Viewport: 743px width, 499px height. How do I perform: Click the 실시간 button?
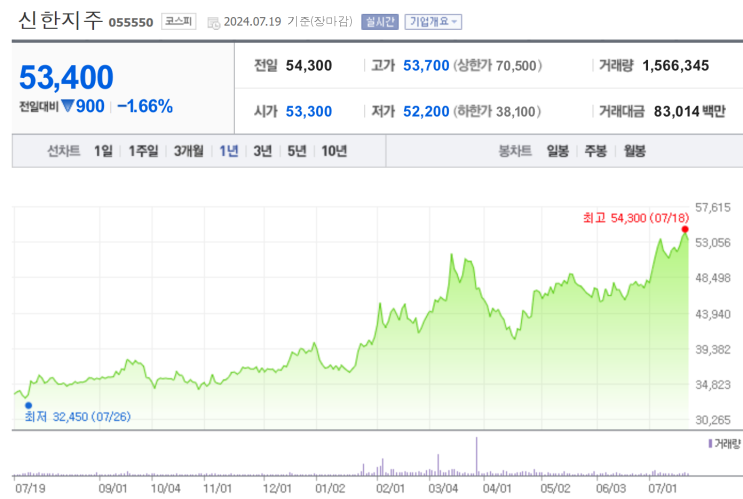(380, 22)
